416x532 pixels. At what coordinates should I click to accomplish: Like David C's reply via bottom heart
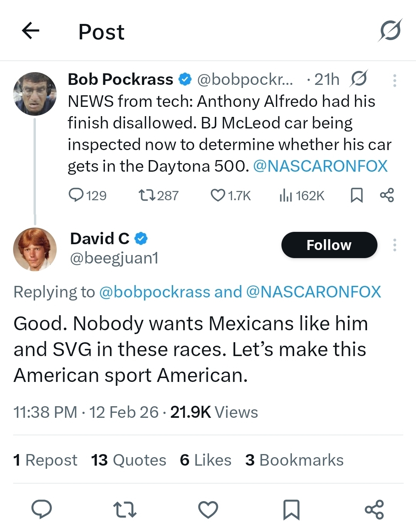tap(208, 509)
